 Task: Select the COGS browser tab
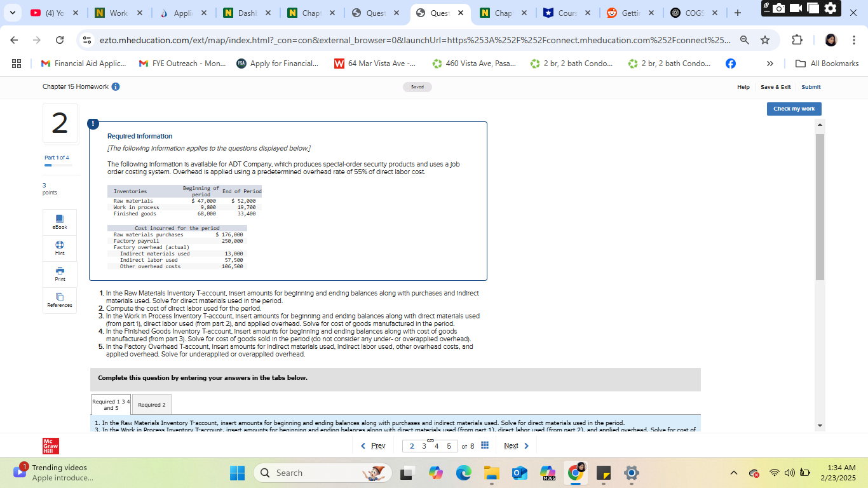696,11
